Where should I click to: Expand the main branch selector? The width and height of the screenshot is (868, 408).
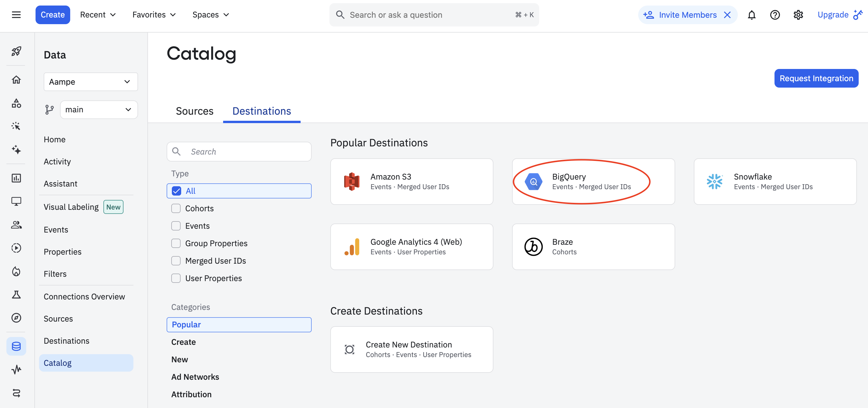click(99, 109)
